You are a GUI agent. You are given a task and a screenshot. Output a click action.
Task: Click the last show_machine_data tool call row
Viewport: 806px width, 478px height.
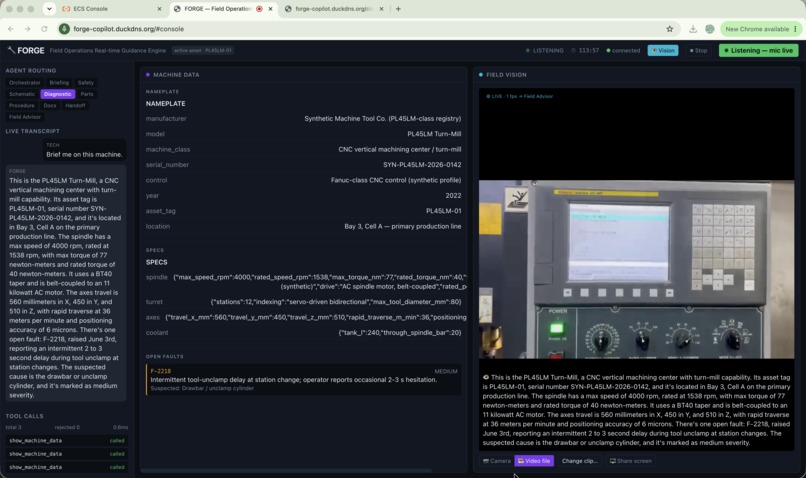click(x=66, y=467)
